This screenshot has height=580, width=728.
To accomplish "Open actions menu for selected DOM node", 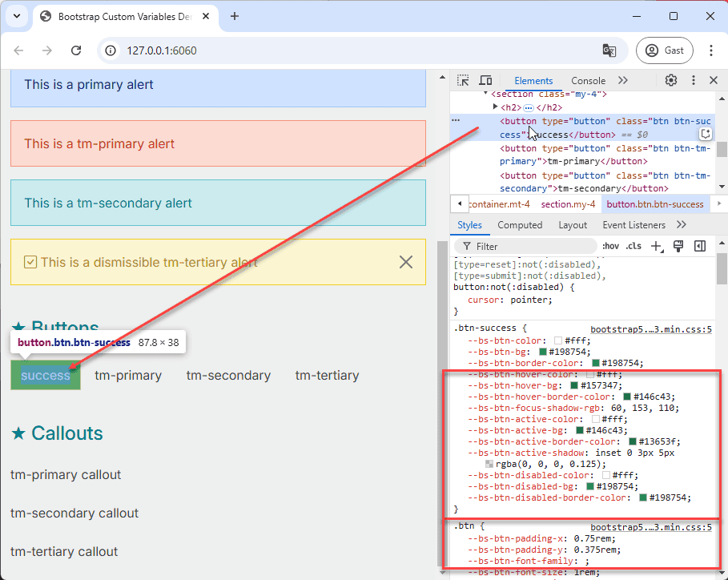I will coord(456,120).
